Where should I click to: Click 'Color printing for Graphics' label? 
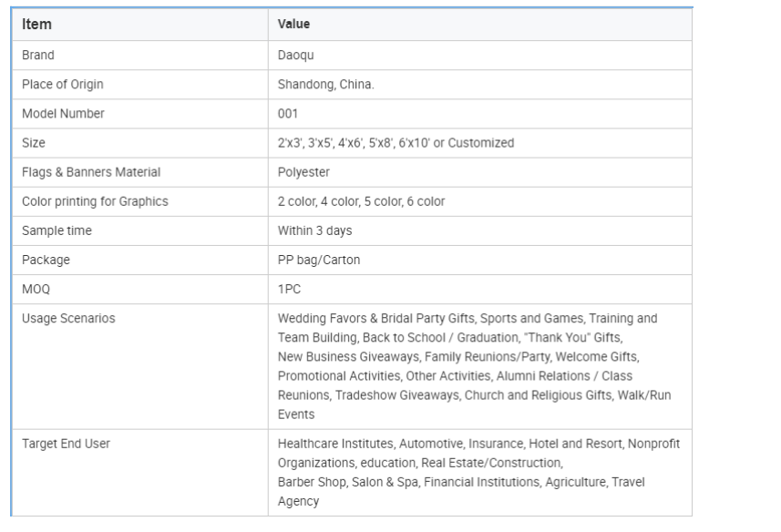point(95,201)
